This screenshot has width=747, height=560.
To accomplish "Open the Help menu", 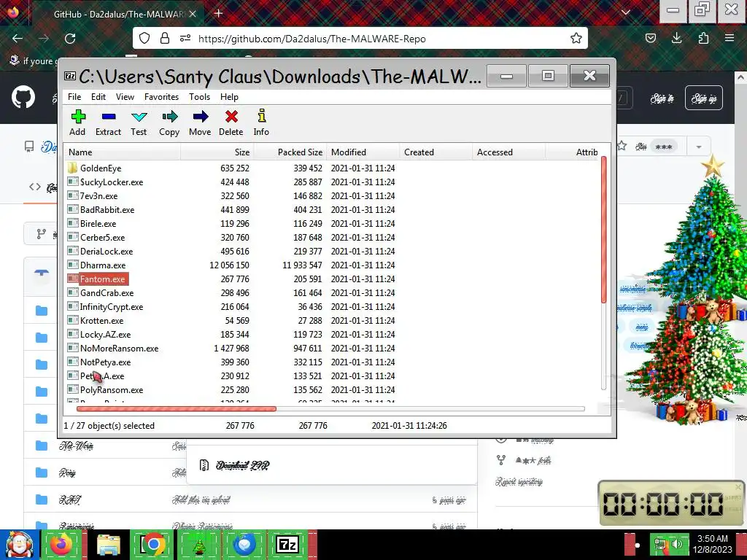I will coord(229,97).
